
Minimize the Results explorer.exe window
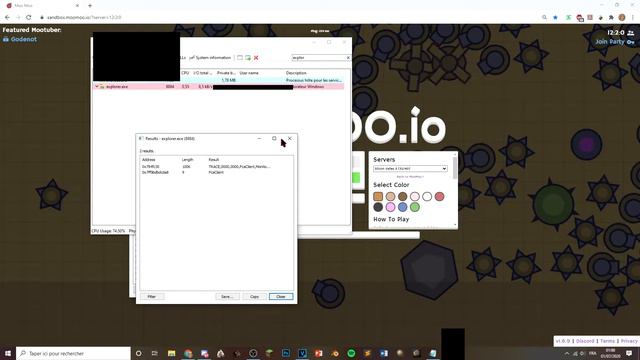[x=259, y=138]
